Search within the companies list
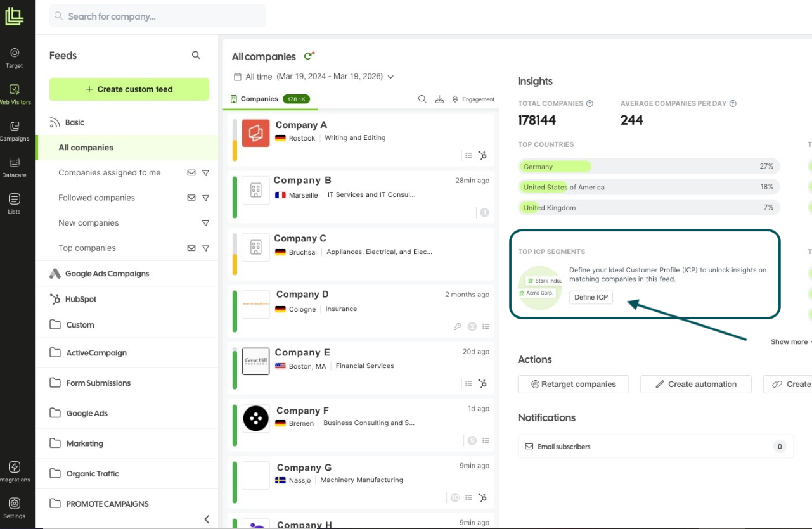 tap(422, 99)
